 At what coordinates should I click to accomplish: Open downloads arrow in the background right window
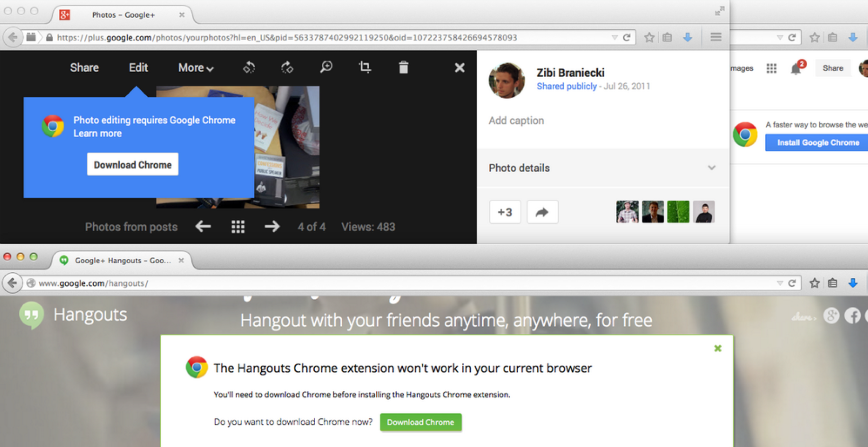(x=853, y=37)
